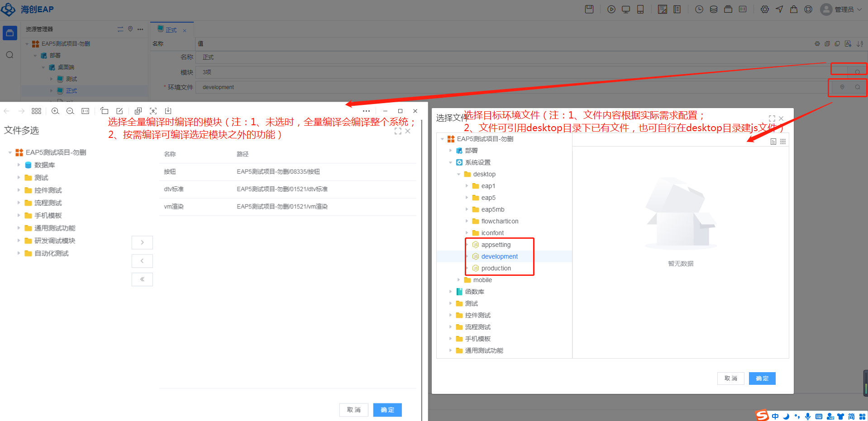
Task: Click the save icon in top toolbar
Action: pos(589,9)
